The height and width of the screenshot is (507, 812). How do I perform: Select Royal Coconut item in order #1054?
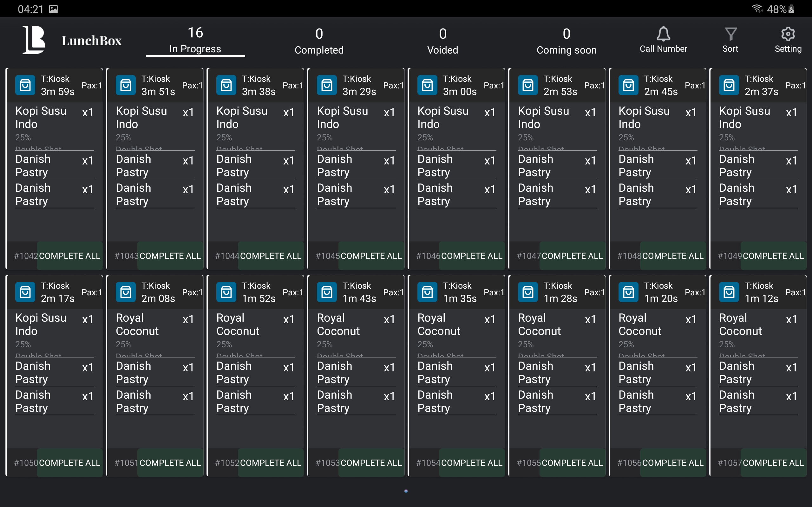coord(439,324)
